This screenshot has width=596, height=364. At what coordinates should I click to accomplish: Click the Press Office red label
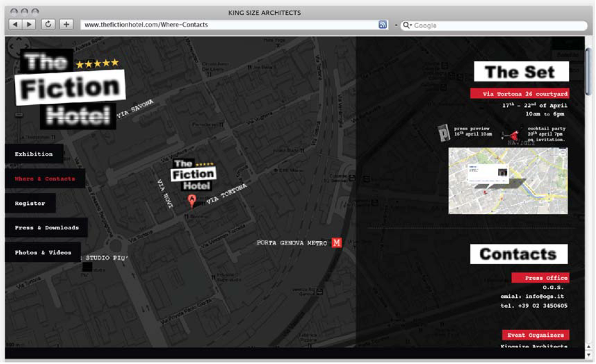[x=540, y=278]
